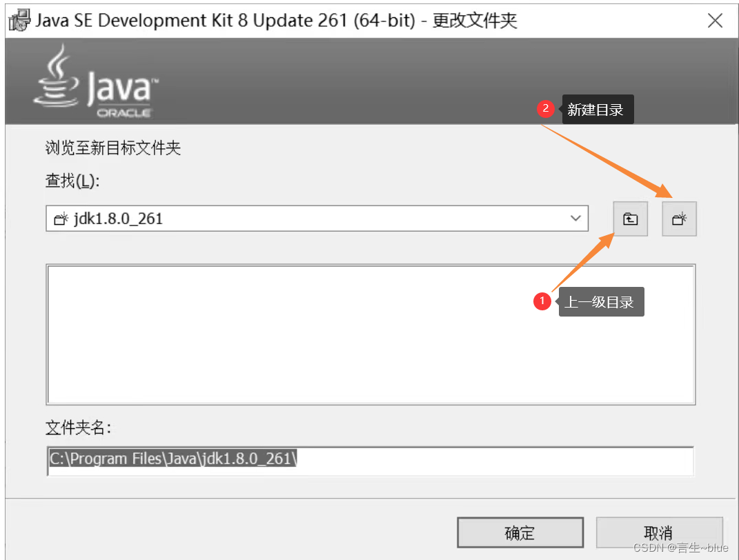
Task: Go up one folder level
Action: [630, 219]
